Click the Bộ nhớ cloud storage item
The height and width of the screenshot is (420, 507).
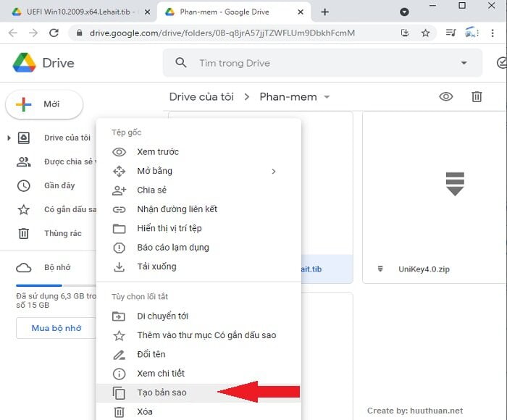pos(58,267)
